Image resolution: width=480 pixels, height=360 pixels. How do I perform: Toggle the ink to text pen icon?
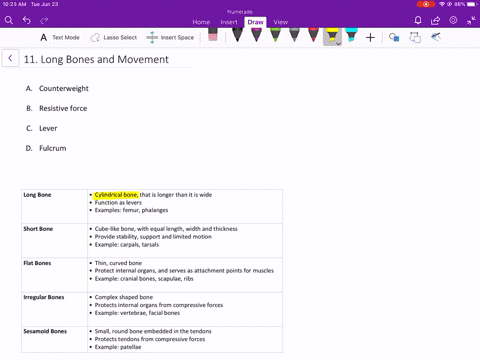tap(436, 37)
